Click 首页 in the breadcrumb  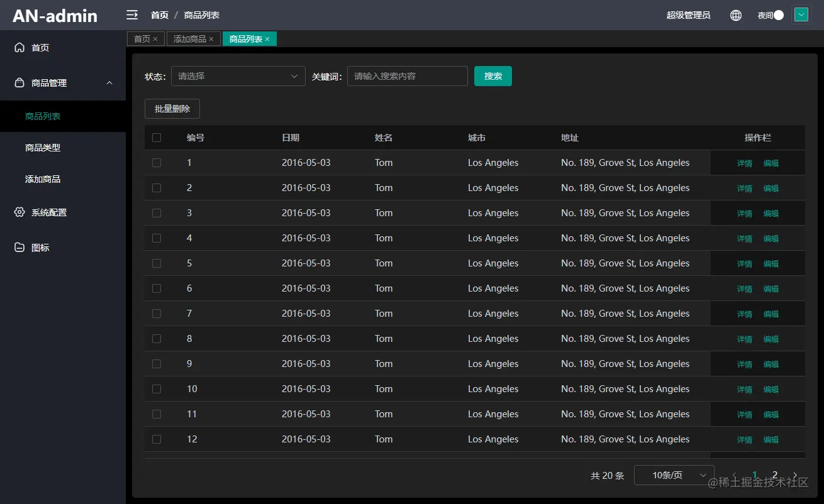coord(160,15)
